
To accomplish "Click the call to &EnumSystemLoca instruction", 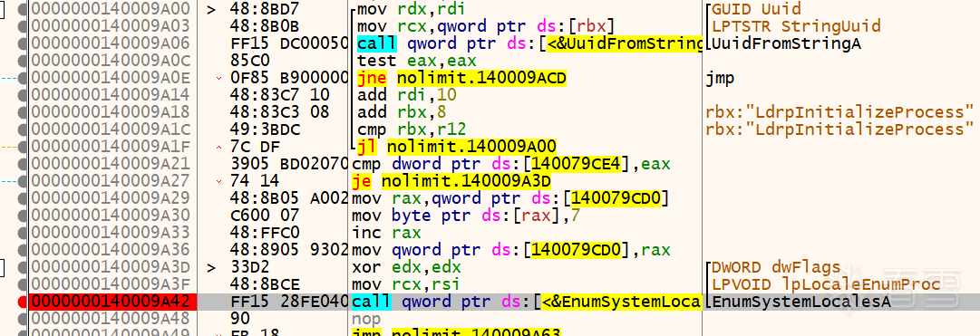I will (527, 302).
